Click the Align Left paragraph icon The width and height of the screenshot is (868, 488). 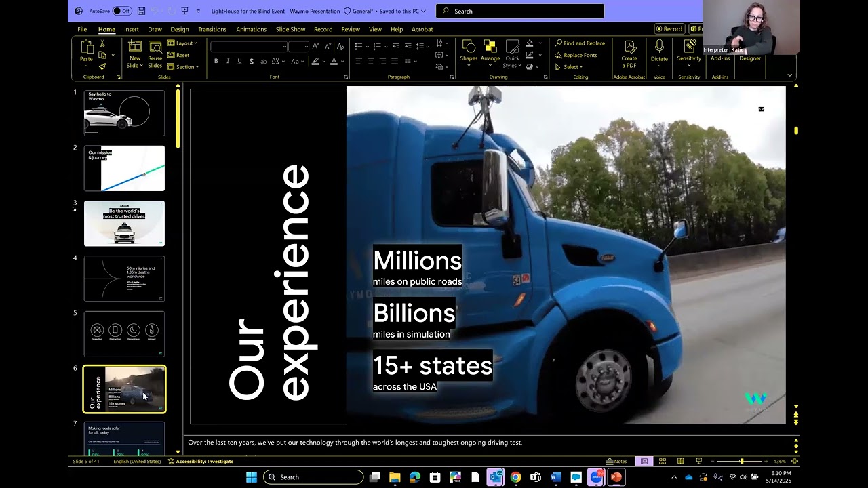pyautogui.click(x=359, y=61)
